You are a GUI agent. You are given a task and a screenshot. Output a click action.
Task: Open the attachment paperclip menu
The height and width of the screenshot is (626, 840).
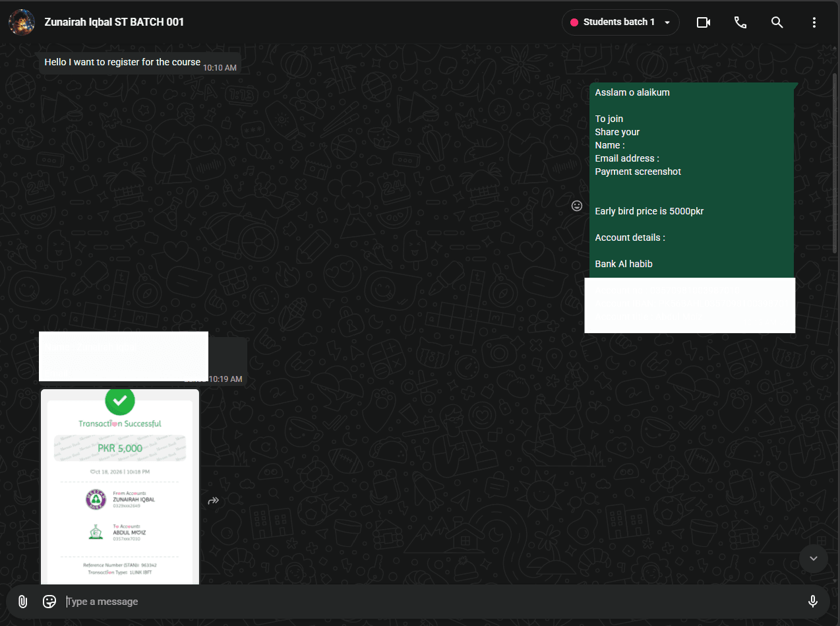[x=22, y=602]
